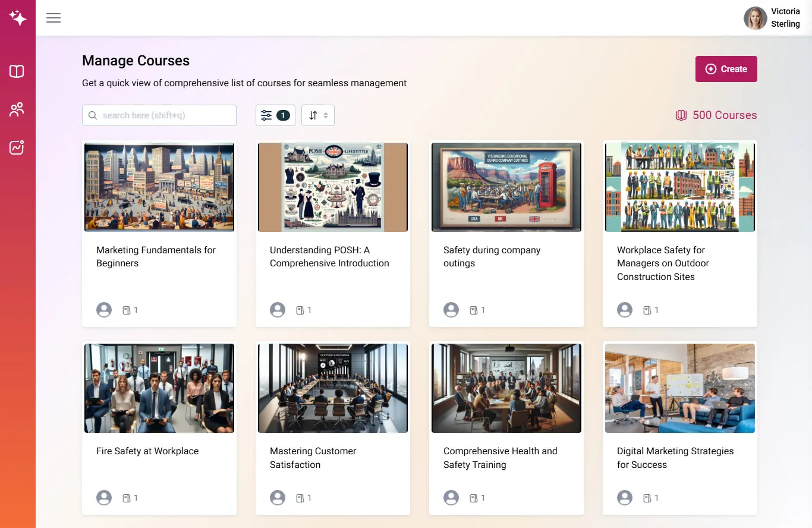Click module count icon on Comprehensive Health card
This screenshot has height=528, width=812.
pos(473,498)
